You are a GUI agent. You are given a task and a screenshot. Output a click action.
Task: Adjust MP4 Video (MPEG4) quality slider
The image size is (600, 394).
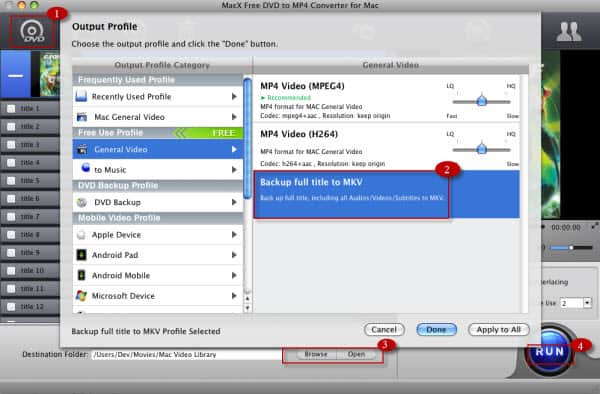pyautogui.click(x=482, y=101)
